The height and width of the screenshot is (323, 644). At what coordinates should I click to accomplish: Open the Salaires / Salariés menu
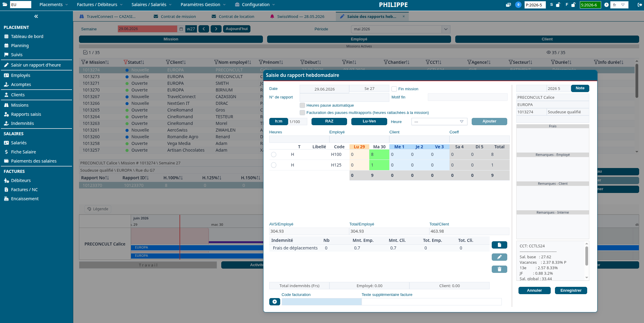(x=151, y=5)
